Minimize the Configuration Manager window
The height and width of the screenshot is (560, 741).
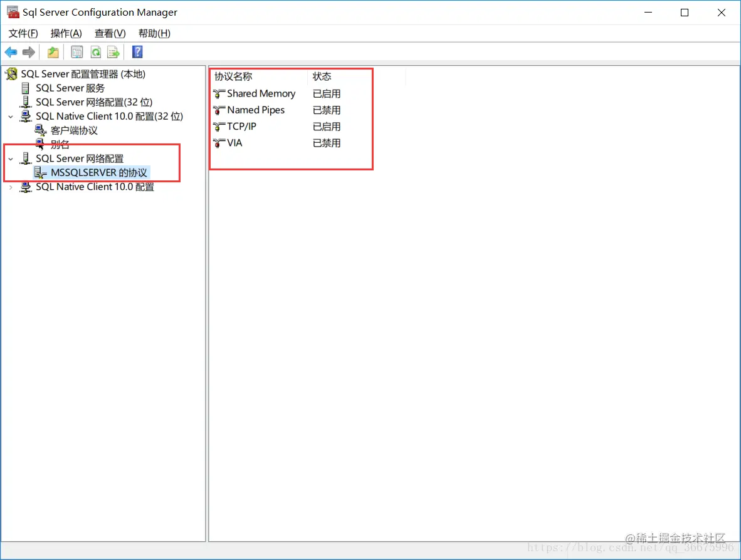pyautogui.click(x=648, y=13)
